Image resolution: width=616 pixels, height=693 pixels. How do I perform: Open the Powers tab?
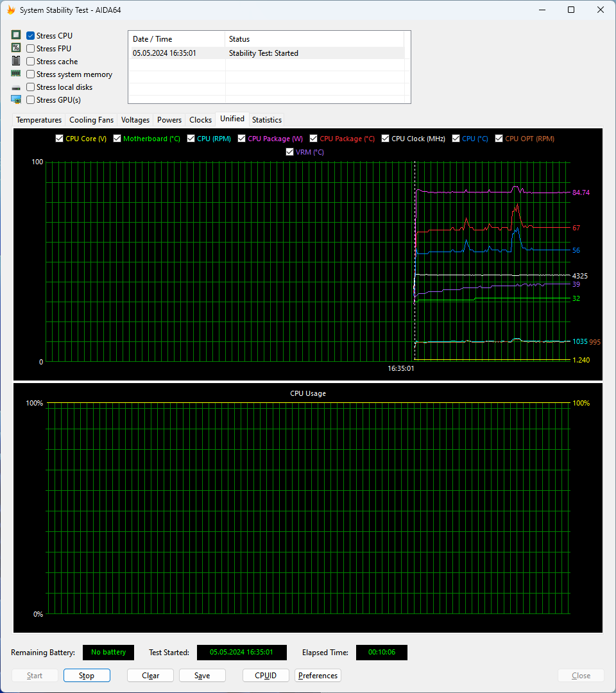tap(169, 120)
